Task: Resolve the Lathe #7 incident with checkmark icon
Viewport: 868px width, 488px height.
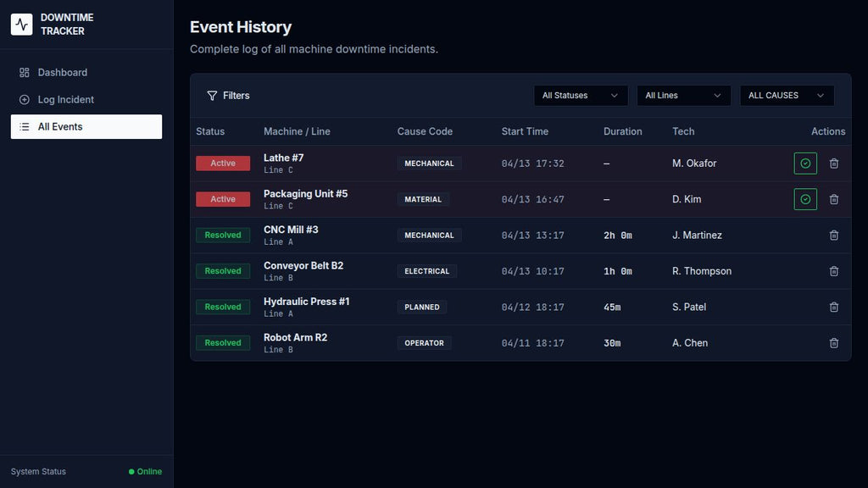Action: (x=805, y=164)
